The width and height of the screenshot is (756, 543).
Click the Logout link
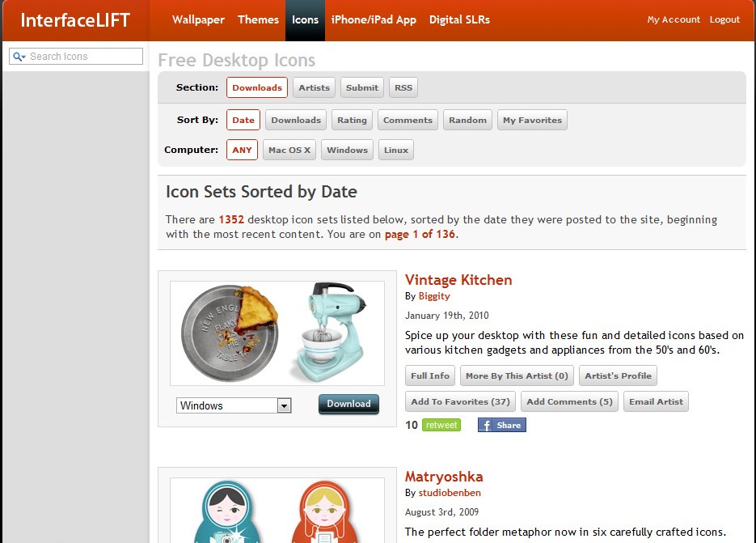[724, 20]
